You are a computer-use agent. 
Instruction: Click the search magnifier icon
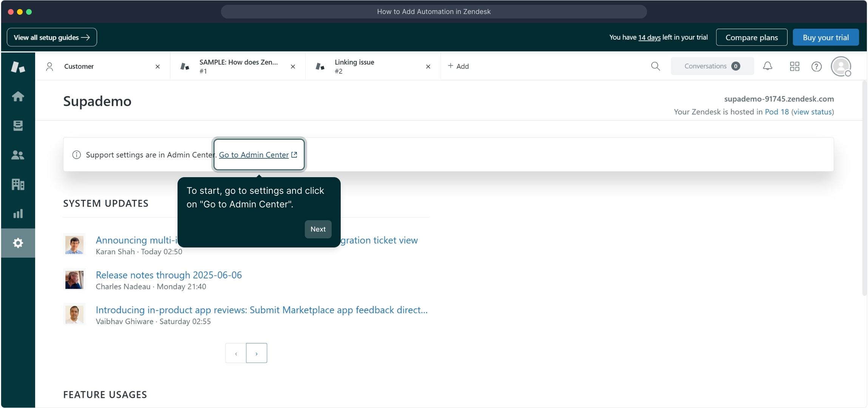tap(655, 66)
